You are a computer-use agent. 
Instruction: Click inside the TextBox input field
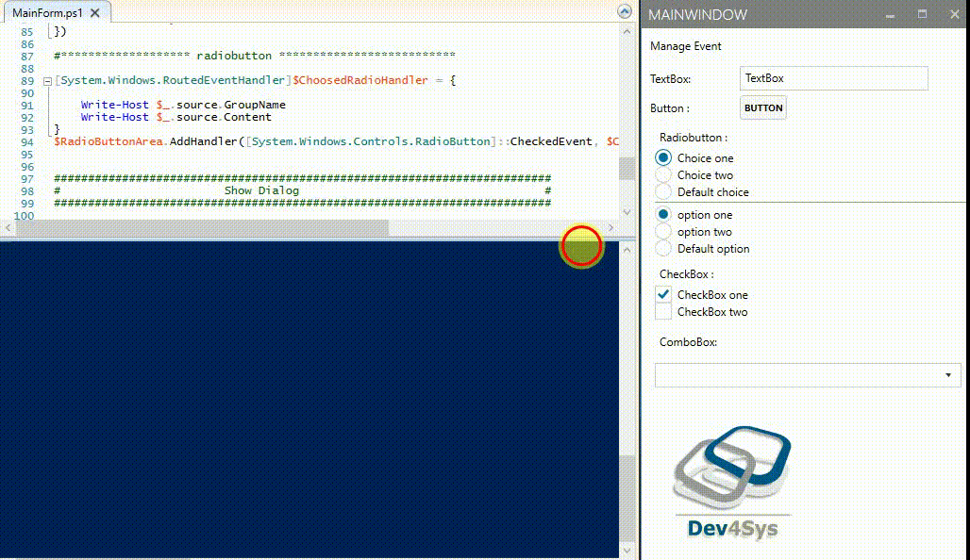[x=833, y=78]
